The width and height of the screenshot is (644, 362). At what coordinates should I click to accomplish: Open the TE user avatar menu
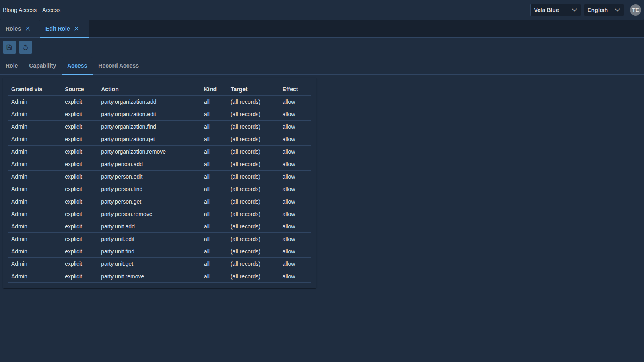click(x=635, y=10)
